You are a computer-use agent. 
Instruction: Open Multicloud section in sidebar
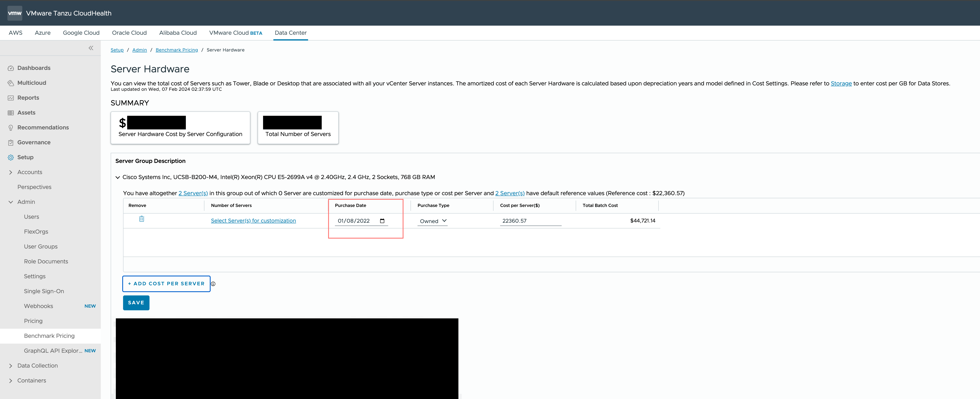point(32,83)
